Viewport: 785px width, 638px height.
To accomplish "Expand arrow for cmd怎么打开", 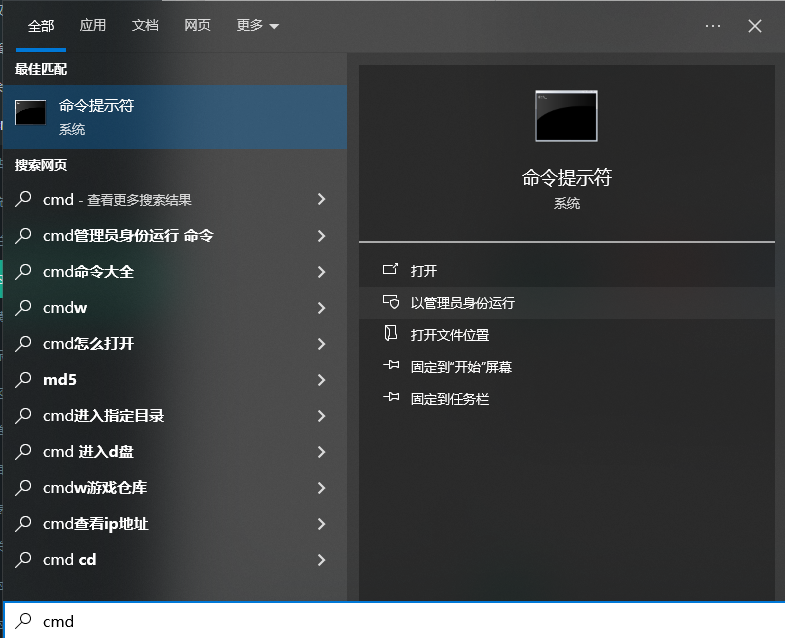I will pos(321,344).
